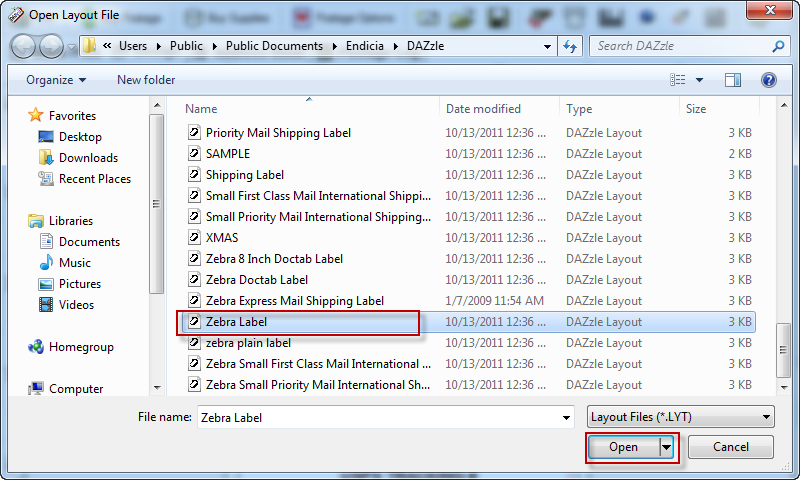
Task: Click the Videos filmstrip icon
Action: click(x=46, y=305)
